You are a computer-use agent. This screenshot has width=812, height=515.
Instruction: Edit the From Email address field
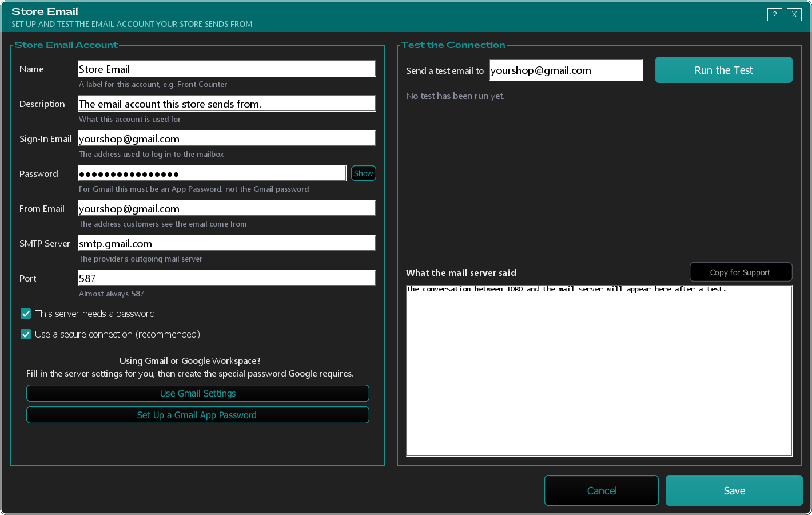click(227, 208)
